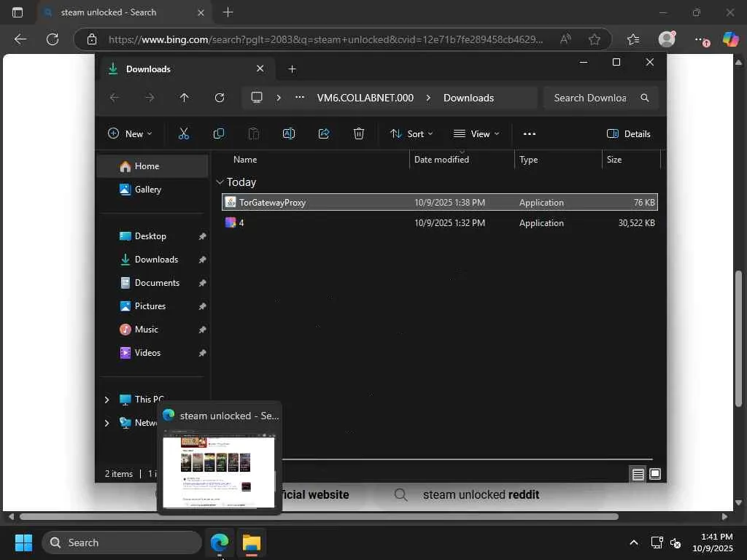The height and width of the screenshot is (560, 747).
Task: Open Pictures in the navigation pane
Action: (x=152, y=306)
